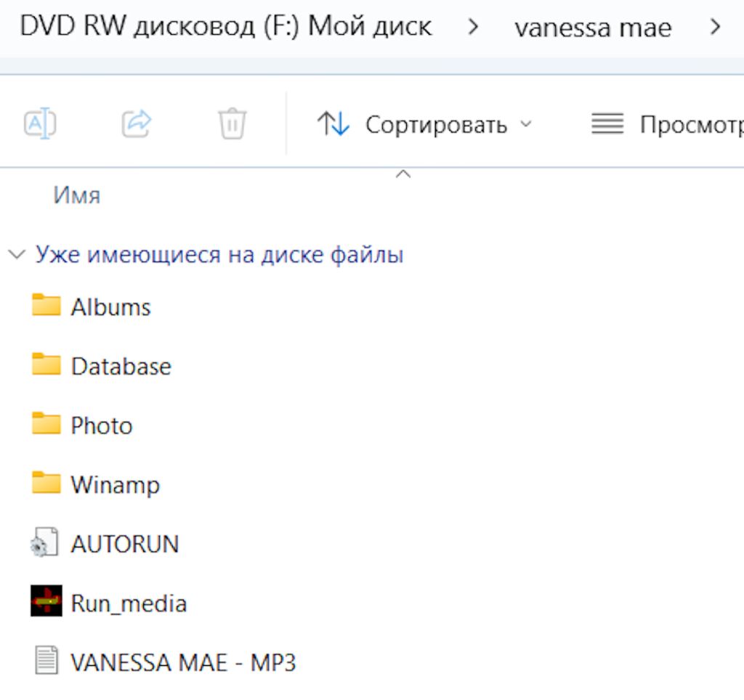The width and height of the screenshot is (744, 700).
Task: Click the 'vanessa mae' breadcrumb segment
Action: tap(593, 28)
